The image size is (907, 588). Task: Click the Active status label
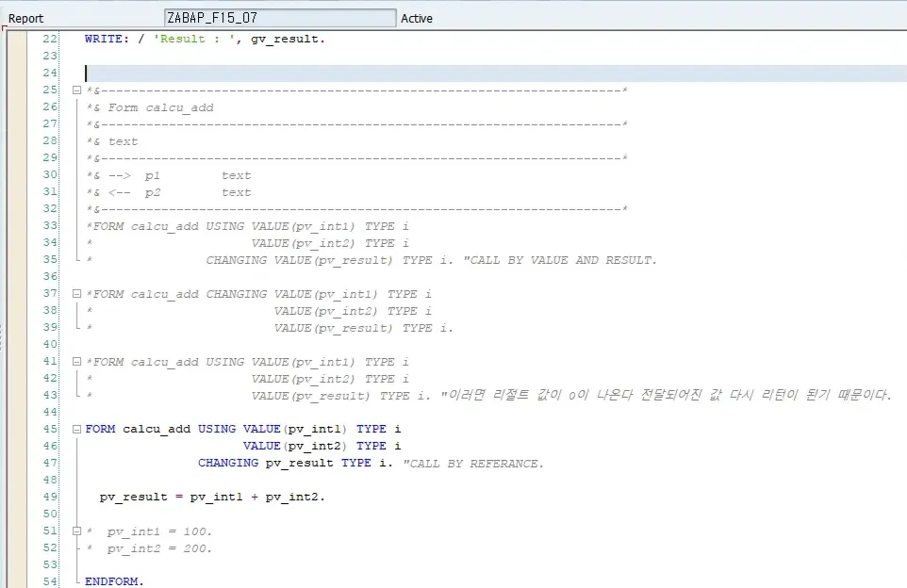(x=417, y=19)
